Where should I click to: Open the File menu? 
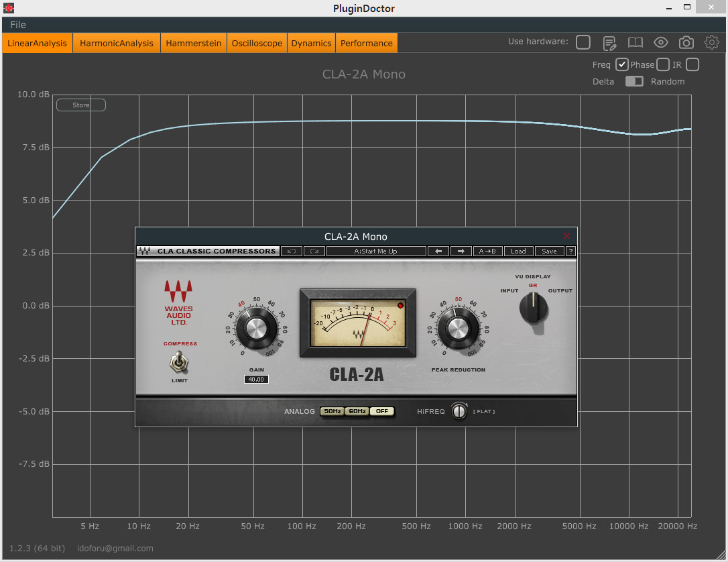(18, 25)
